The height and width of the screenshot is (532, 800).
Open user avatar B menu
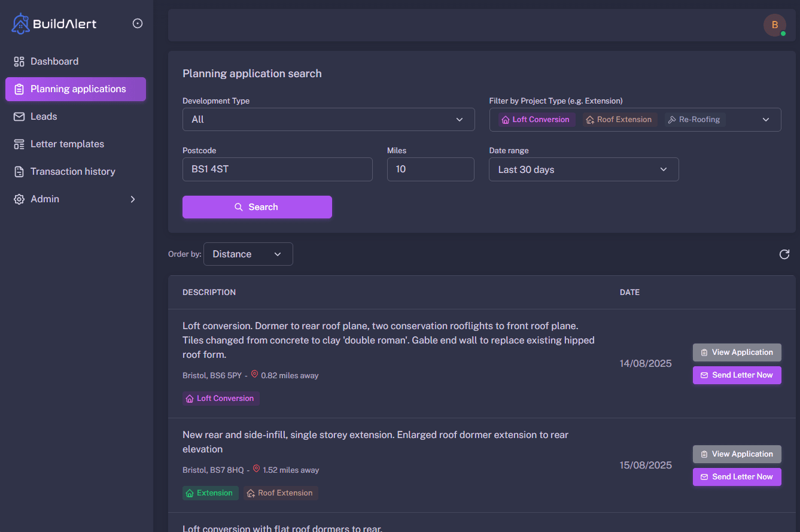point(774,25)
